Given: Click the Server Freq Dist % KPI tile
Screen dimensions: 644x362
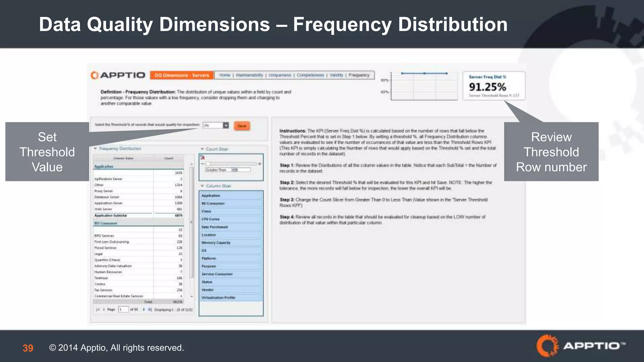Looking at the screenshot, I should 494,86.
